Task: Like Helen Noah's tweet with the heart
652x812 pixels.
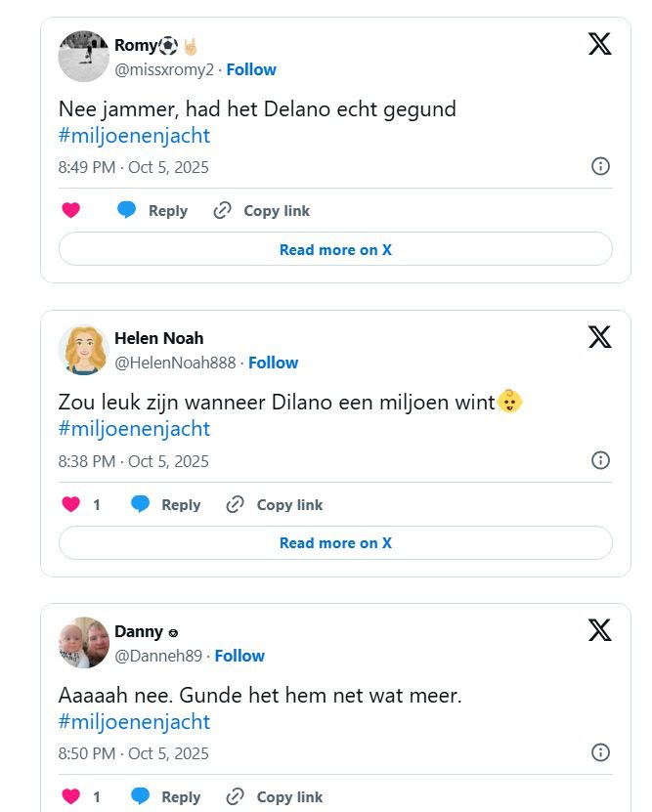Action: [x=70, y=504]
